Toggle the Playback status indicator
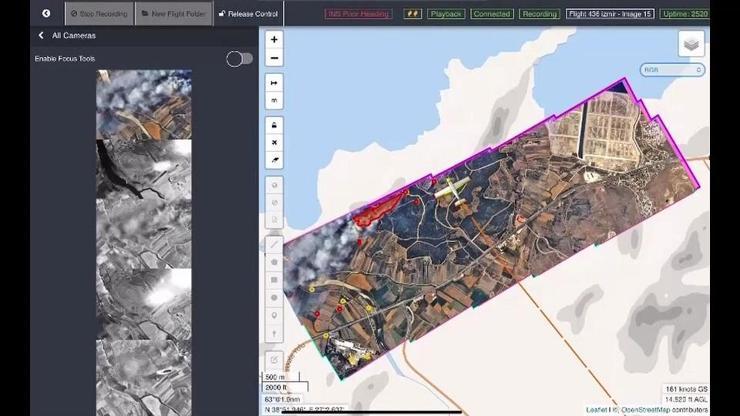 point(446,14)
